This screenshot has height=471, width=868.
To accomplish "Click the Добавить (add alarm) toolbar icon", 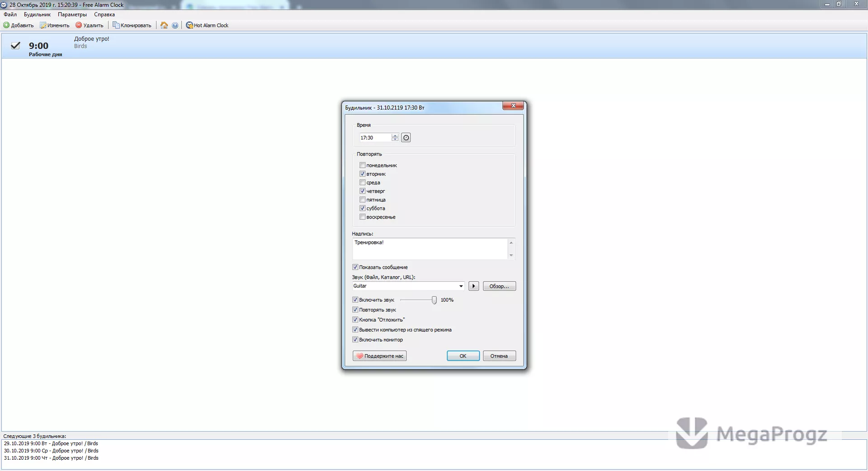I will point(6,25).
